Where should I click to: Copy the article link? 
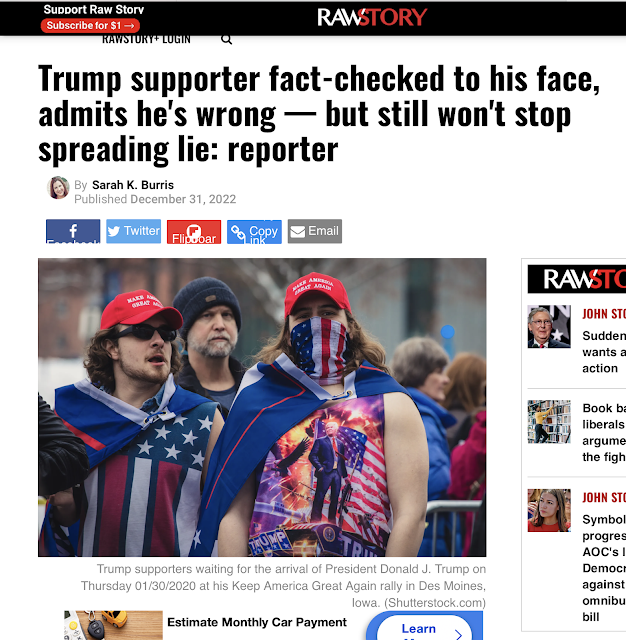tap(254, 231)
